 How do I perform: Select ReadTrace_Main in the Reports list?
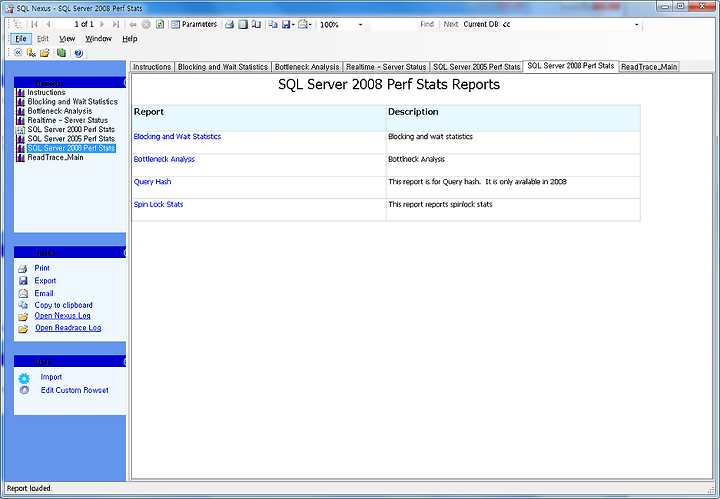[x=55, y=157]
